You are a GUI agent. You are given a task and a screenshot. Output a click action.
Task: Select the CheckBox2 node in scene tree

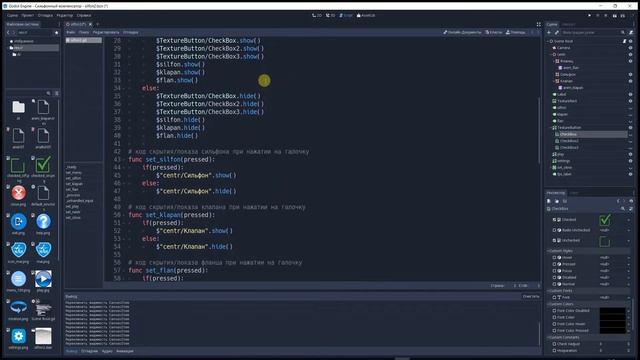pos(569,141)
